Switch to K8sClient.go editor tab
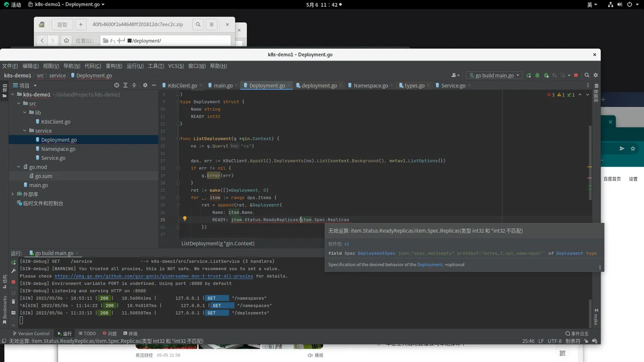Image resolution: width=644 pixels, height=362 pixels. click(183, 85)
